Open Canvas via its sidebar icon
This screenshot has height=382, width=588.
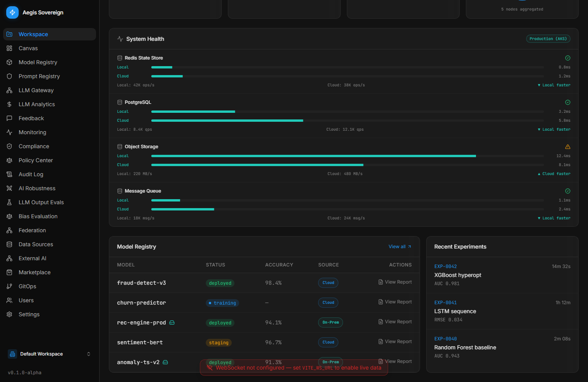point(9,48)
